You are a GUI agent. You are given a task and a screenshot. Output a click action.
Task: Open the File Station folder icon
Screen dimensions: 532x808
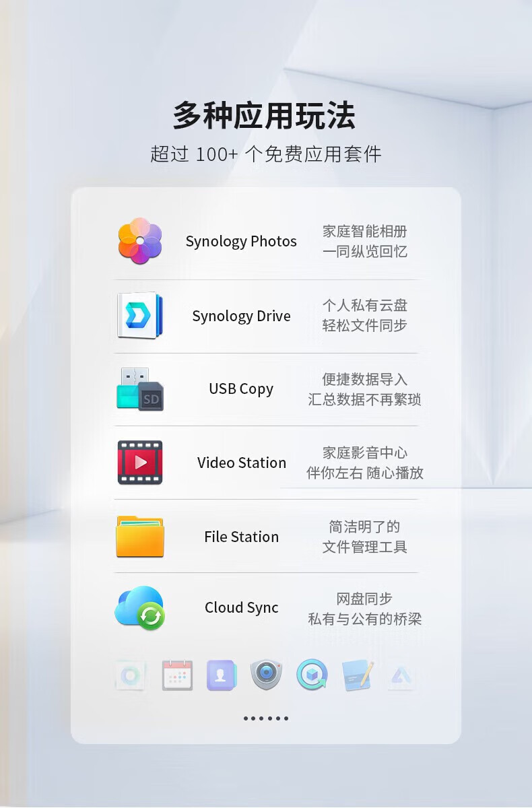tap(140, 536)
